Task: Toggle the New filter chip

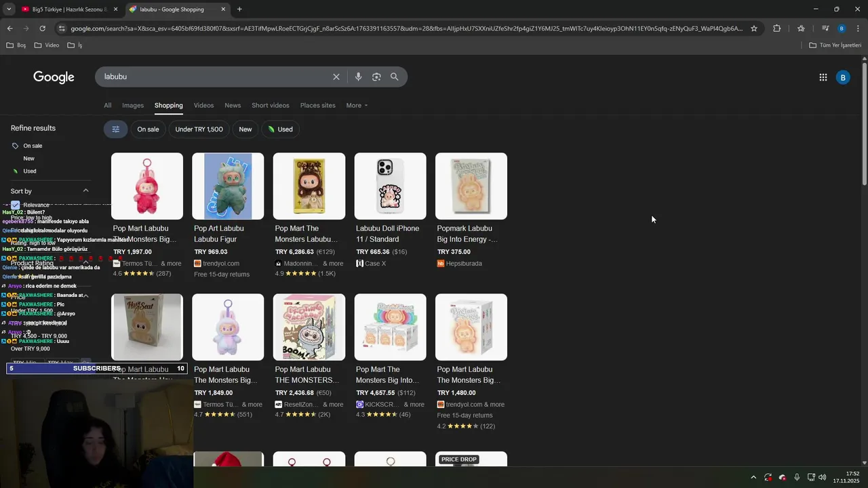Action: coord(245,129)
